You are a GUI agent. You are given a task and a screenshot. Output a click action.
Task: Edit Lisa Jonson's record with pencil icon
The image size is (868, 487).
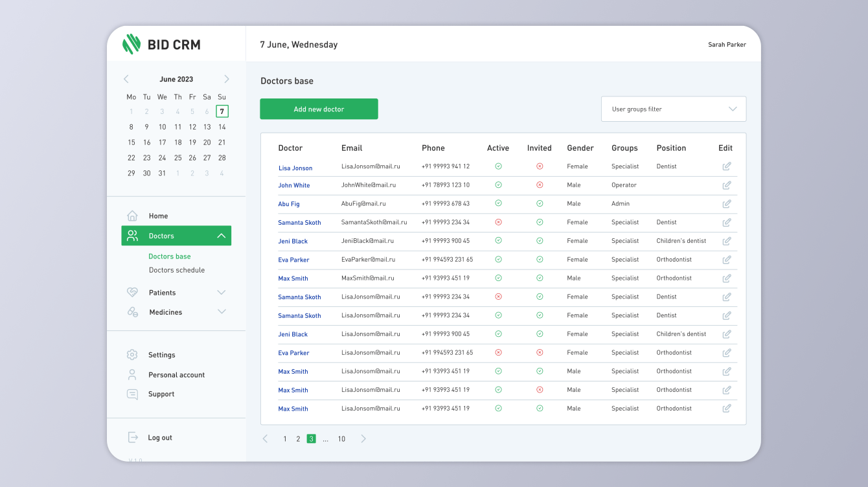click(x=727, y=166)
